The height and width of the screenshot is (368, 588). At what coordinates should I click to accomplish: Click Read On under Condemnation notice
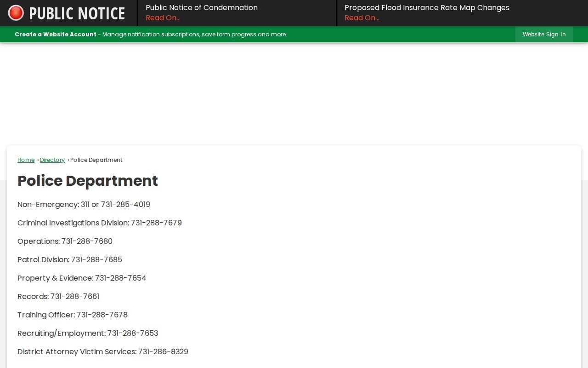click(x=163, y=18)
